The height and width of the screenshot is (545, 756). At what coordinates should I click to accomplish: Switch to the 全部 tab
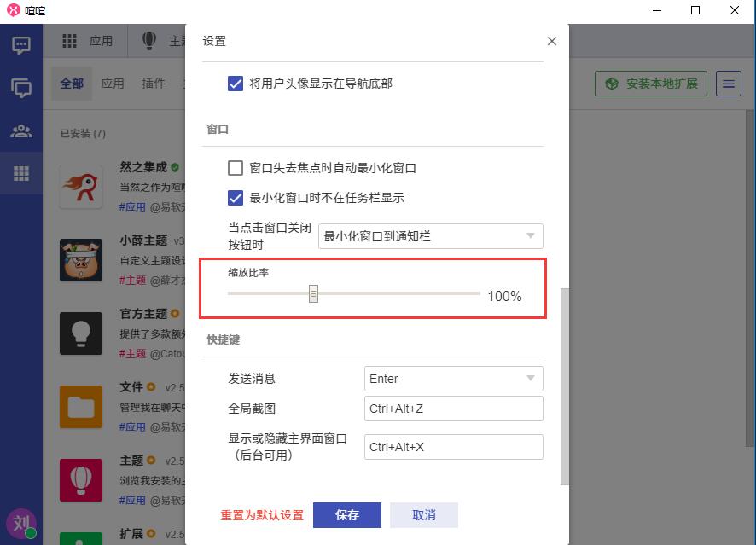pyautogui.click(x=72, y=84)
